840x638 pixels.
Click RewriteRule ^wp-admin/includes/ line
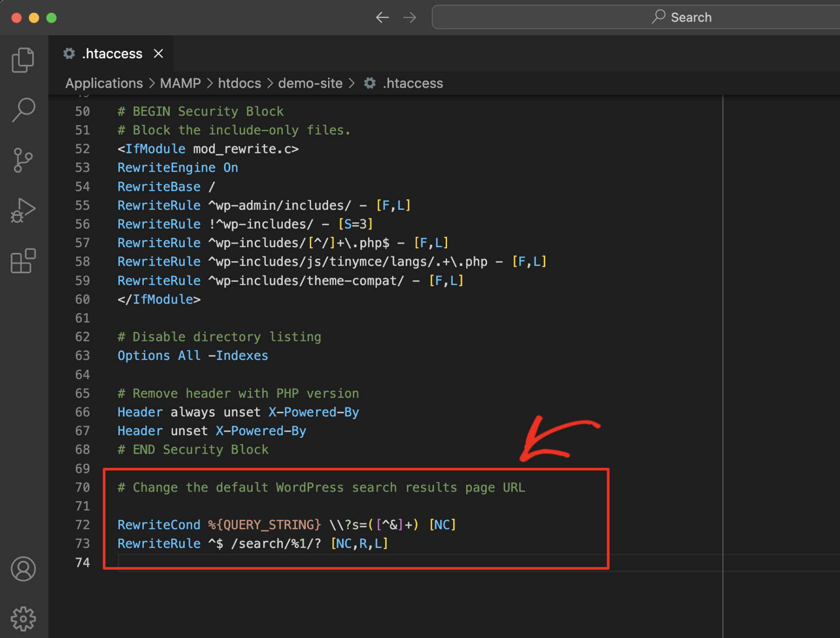pyautogui.click(x=264, y=206)
